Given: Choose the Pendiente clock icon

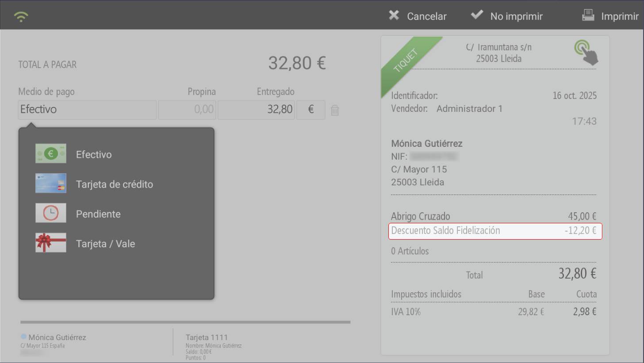Looking at the screenshot, I should [x=51, y=213].
